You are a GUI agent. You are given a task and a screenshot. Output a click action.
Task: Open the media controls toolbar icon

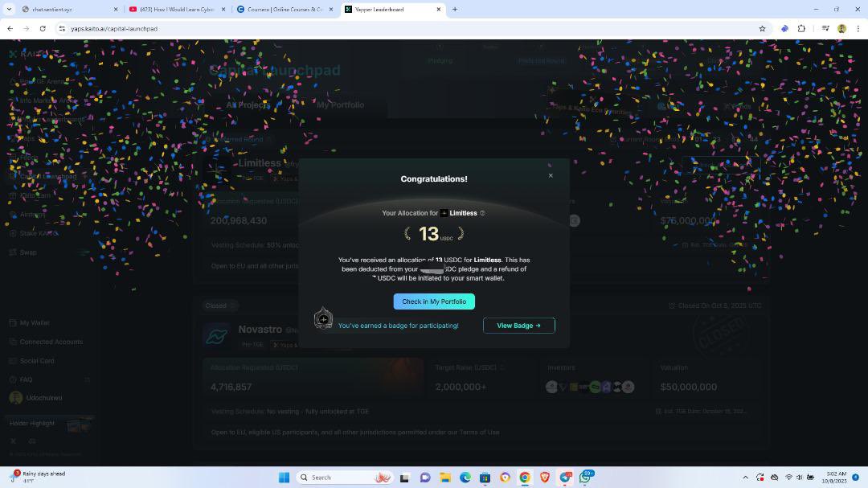825,29
